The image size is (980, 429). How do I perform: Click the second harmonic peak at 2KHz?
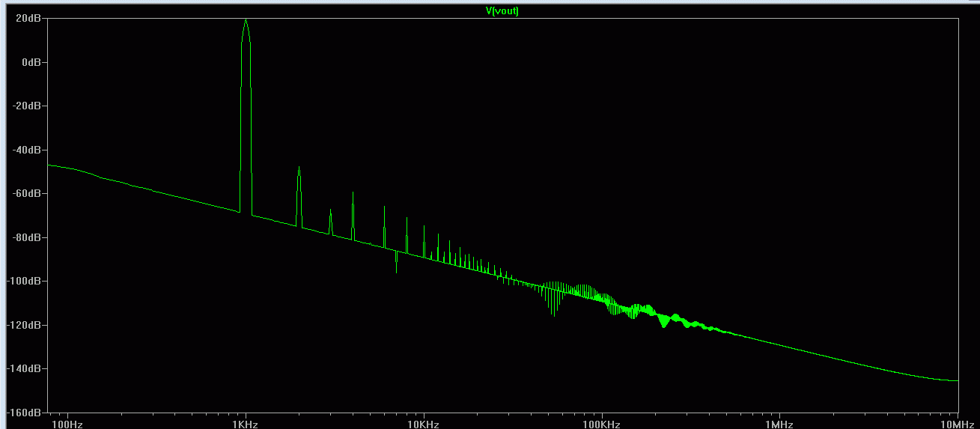299,196
